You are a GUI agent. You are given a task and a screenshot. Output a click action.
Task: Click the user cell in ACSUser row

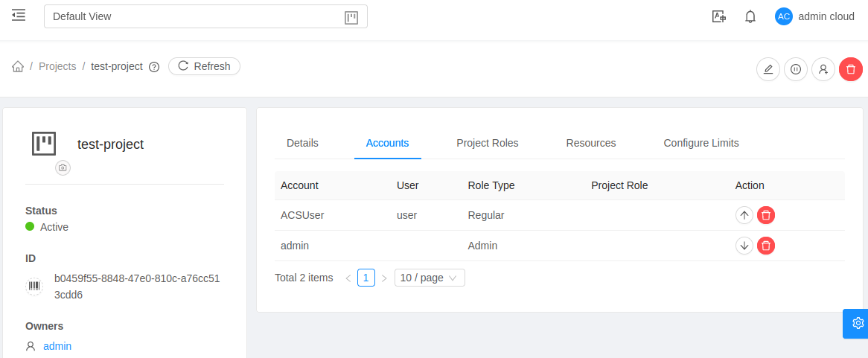pyautogui.click(x=407, y=215)
